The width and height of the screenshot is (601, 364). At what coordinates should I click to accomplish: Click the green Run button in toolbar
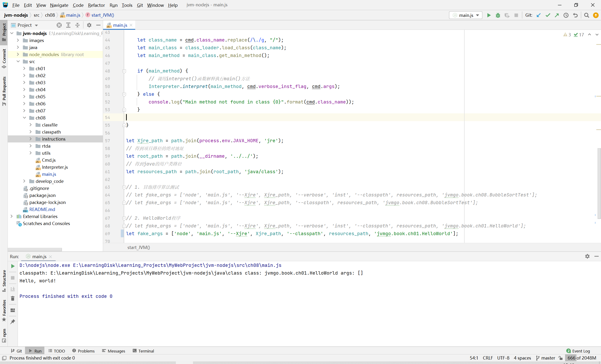pos(489,15)
